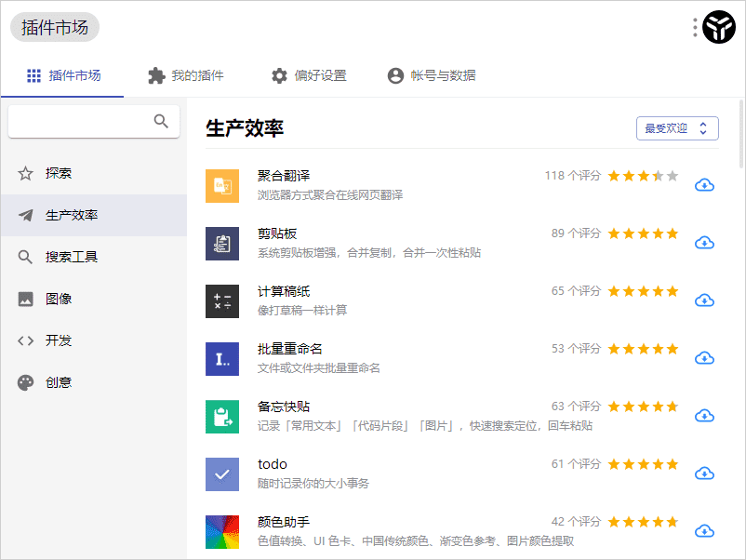
Task: Click the search magnifier icon
Action: [x=160, y=121]
